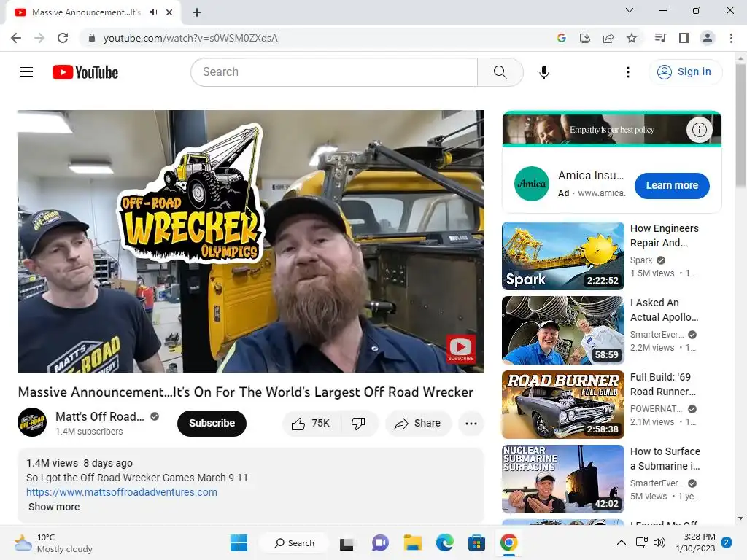The height and width of the screenshot is (560, 747).
Task: Open the Road Burner full build thumbnail
Action: (x=562, y=404)
